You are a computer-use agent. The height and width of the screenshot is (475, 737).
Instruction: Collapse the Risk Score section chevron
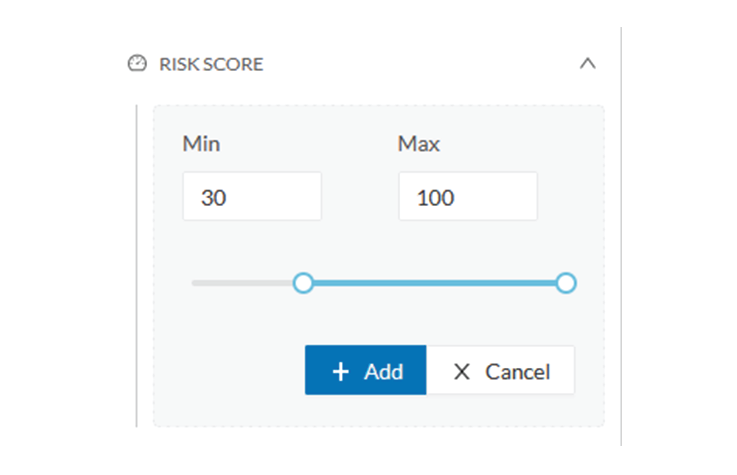(x=588, y=64)
